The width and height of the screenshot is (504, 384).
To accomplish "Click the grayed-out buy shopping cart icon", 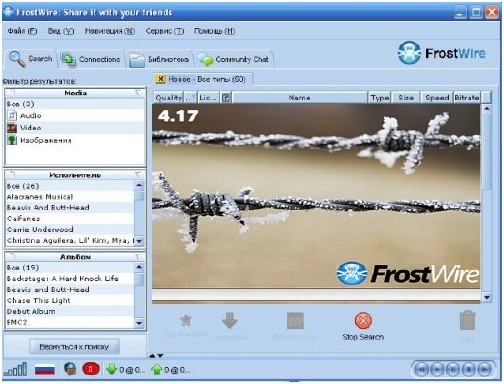I will coord(186,321).
